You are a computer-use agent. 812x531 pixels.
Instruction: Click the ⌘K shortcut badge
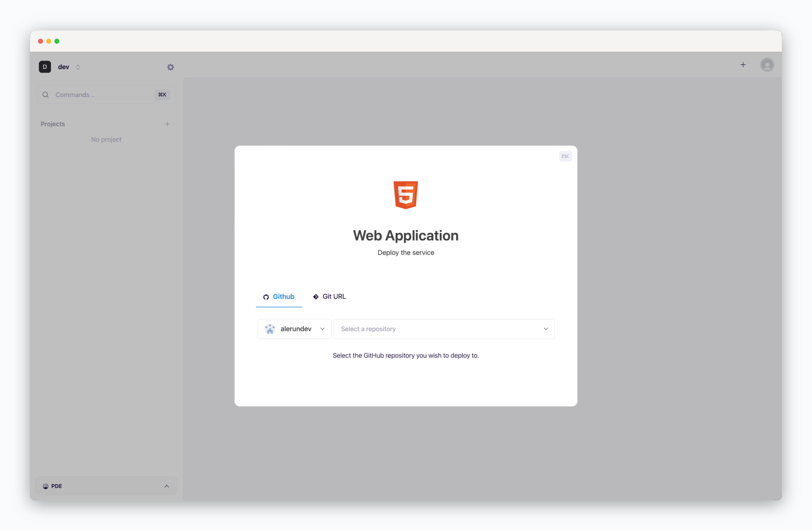pos(162,95)
